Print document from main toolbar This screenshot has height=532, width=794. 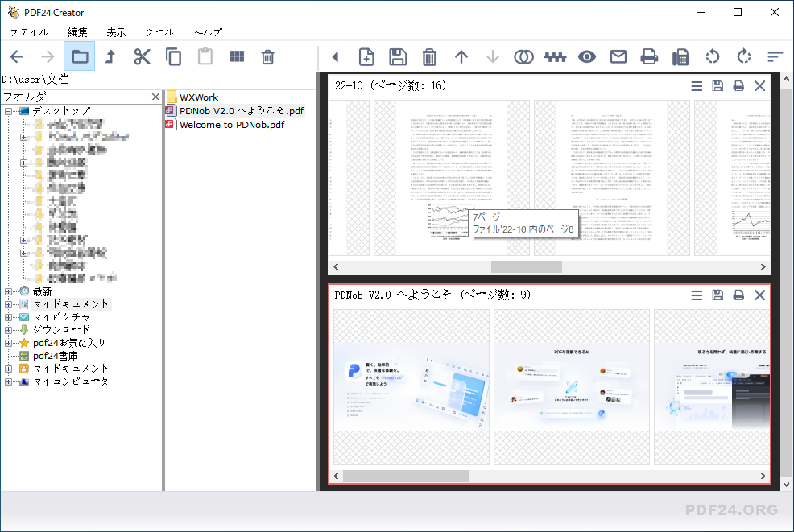point(649,56)
